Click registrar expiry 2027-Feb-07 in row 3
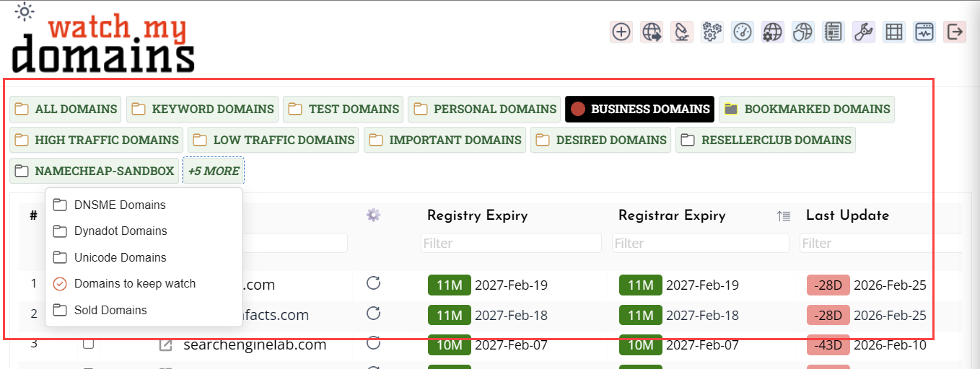The image size is (980, 369). (x=702, y=346)
